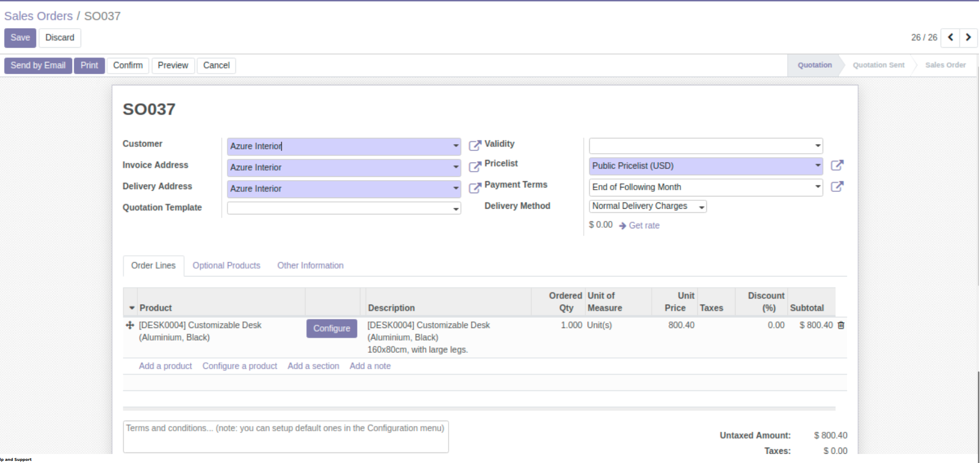
Task: Open Customer external link icon
Action: (x=475, y=146)
